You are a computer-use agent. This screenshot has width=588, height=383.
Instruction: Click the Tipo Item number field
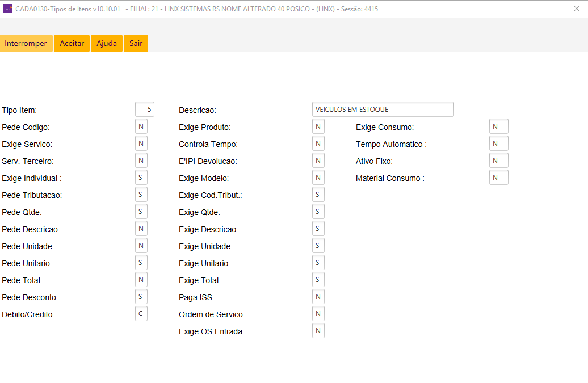tap(145, 110)
